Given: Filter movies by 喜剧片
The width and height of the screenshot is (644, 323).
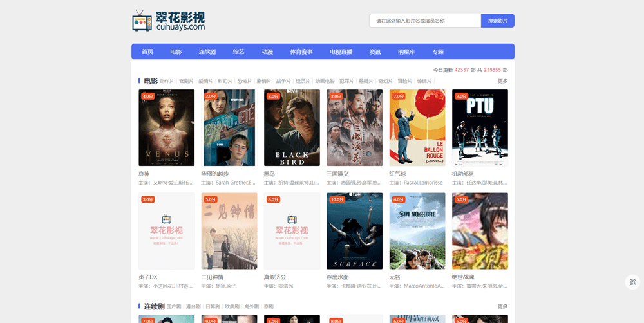Looking at the screenshot, I should click(187, 81).
